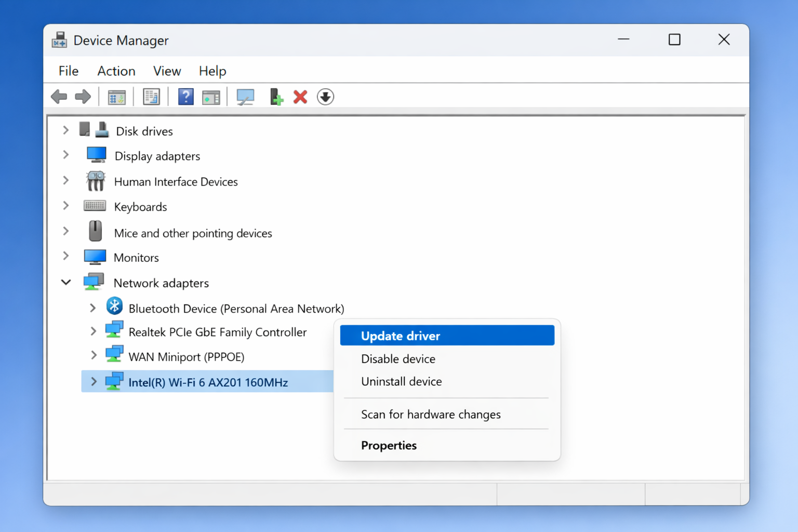Select Uninstall device in context menu

[x=401, y=381]
